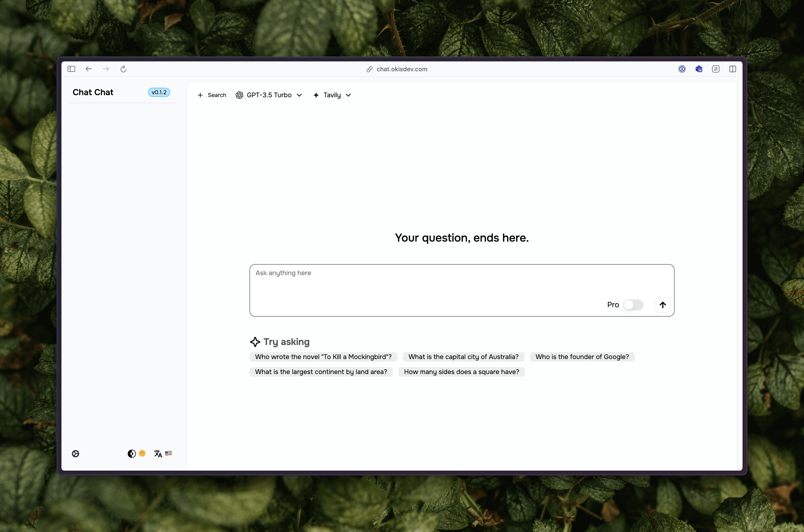Click 'How many sides does a square have' suggestion
This screenshot has width=804, height=532.
pyautogui.click(x=461, y=371)
